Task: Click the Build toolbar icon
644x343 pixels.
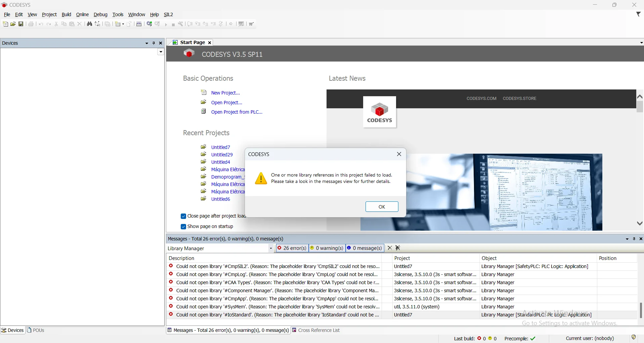Action: (x=139, y=24)
